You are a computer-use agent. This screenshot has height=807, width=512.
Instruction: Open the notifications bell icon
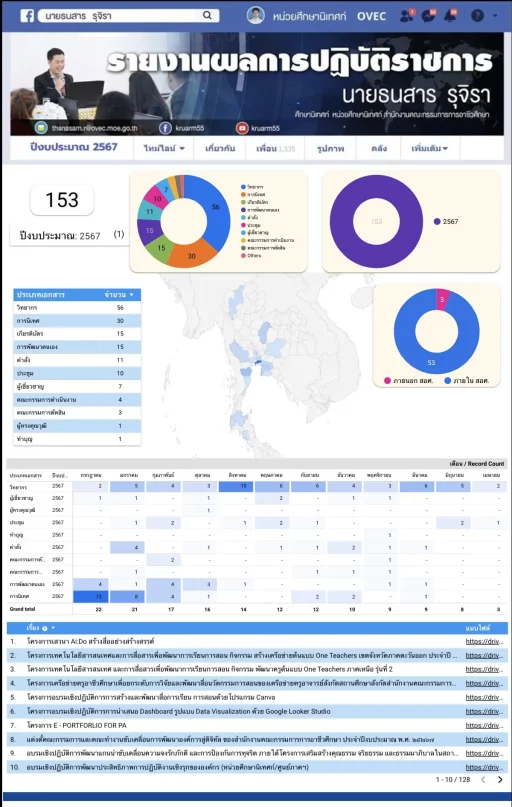coord(450,15)
